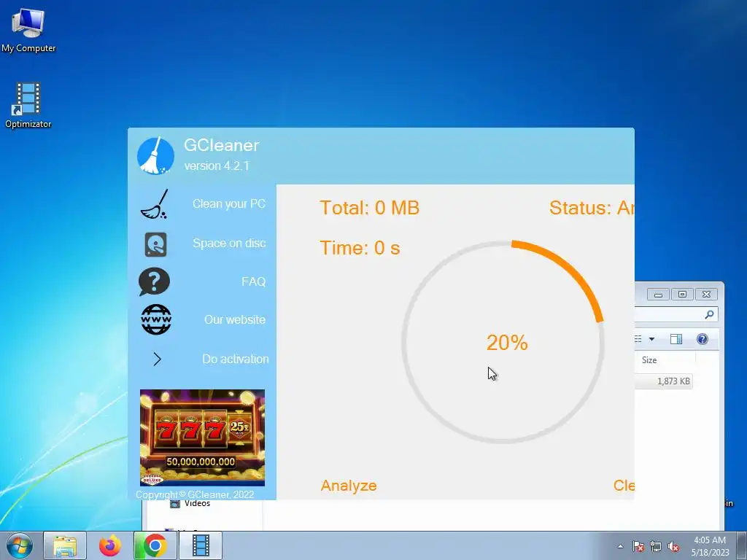This screenshot has height=560, width=747.
Task: Click the Explorer search magnifier icon
Action: click(709, 314)
